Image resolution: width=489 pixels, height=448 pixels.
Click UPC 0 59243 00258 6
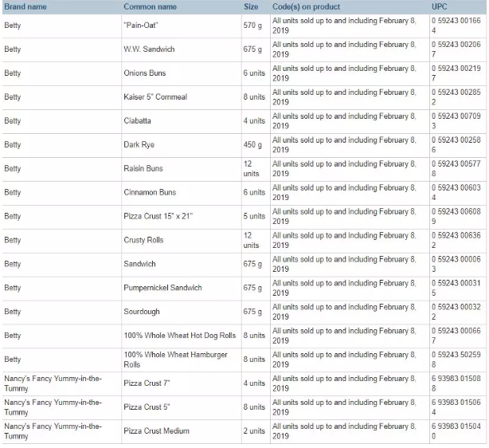coord(456,145)
